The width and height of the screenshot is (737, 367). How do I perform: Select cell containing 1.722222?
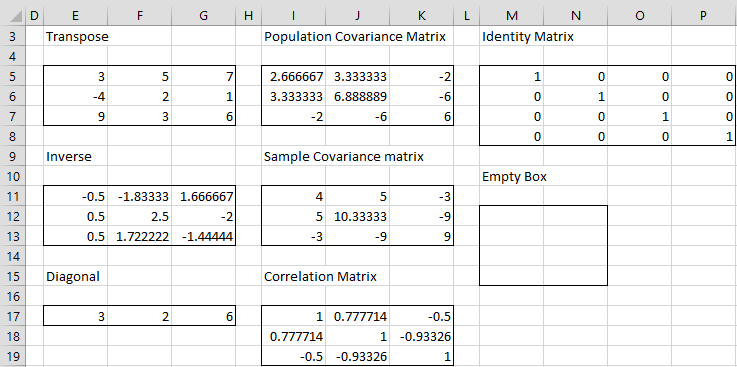click(x=139, y=237)
